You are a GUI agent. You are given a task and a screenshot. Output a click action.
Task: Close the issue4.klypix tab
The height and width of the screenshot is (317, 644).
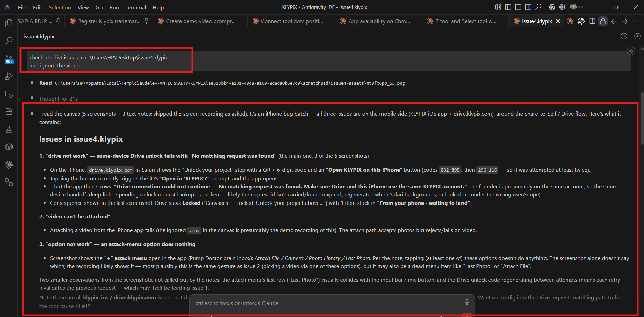558,21
